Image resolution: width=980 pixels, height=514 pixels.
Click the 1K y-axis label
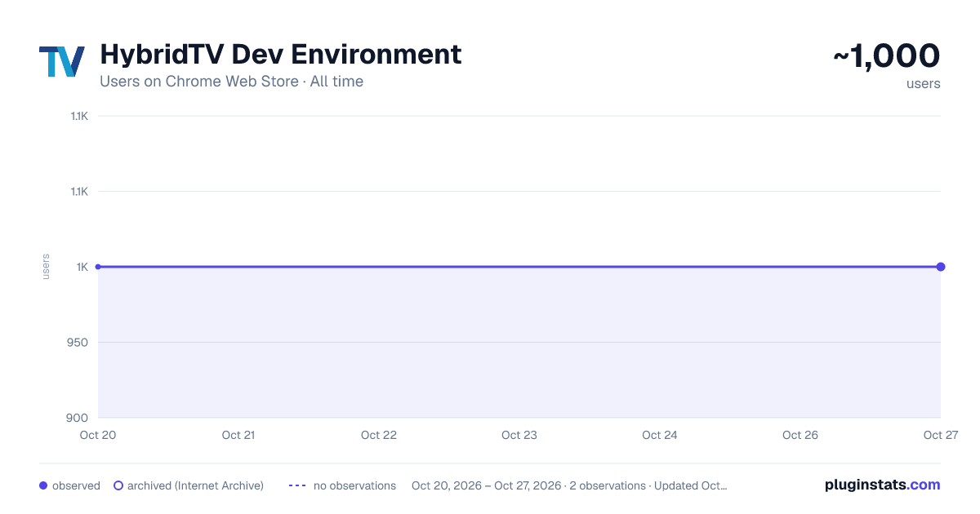[x=82, y=267]
